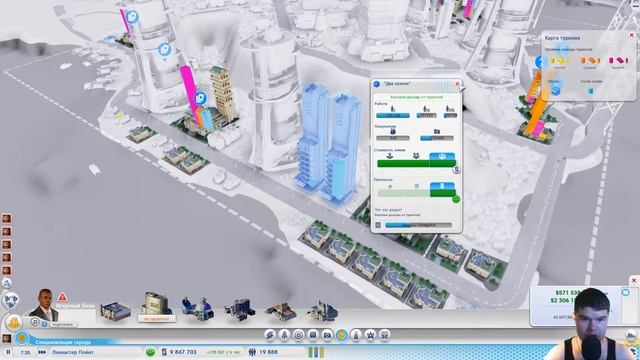The width and height of the screenshot is (640, 360).
Task: Open the city specialization round icon
Action: tap(22, 338)
